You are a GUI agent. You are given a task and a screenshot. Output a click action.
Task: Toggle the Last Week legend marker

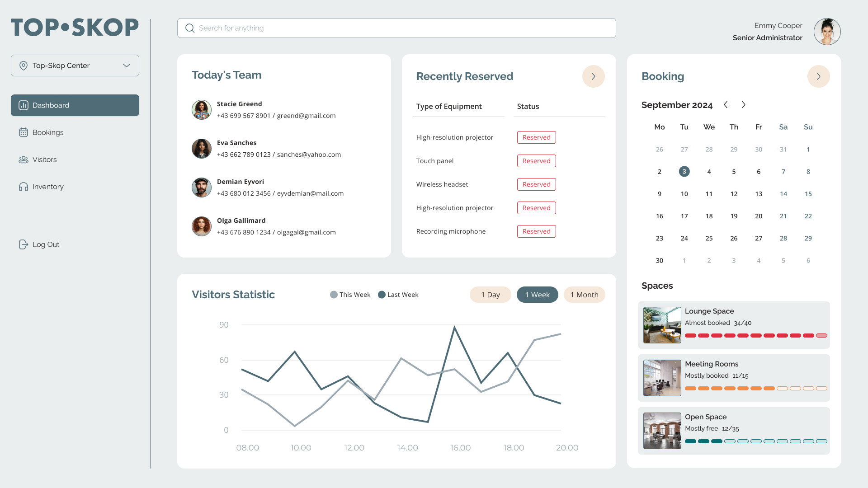tap(382, 295)
